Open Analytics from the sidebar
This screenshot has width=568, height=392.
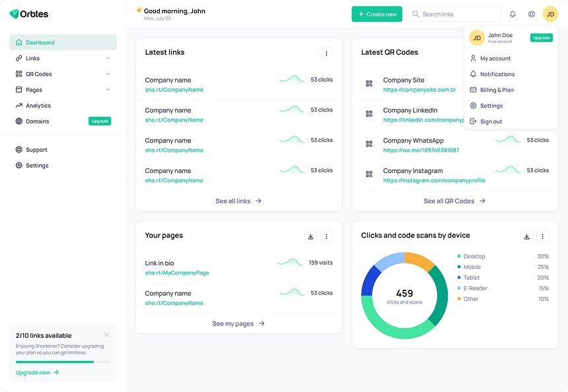(x=38, y=106)
